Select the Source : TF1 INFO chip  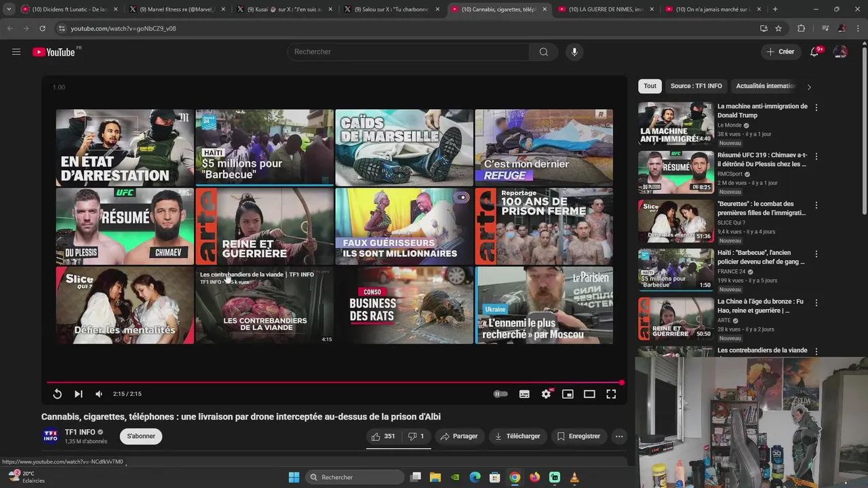(696, 86)
